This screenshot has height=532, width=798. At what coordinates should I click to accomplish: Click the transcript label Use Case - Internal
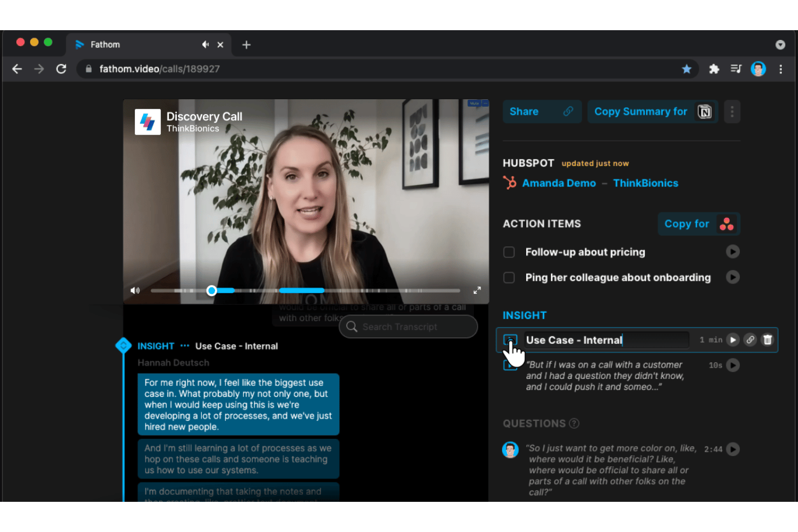pyautogui.click(x=237, y=346)
